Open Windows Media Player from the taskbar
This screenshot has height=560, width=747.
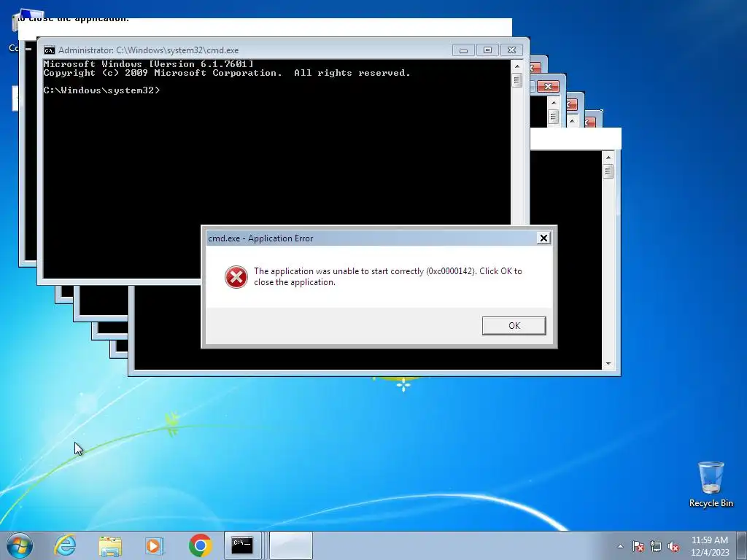tap(155, 545)
